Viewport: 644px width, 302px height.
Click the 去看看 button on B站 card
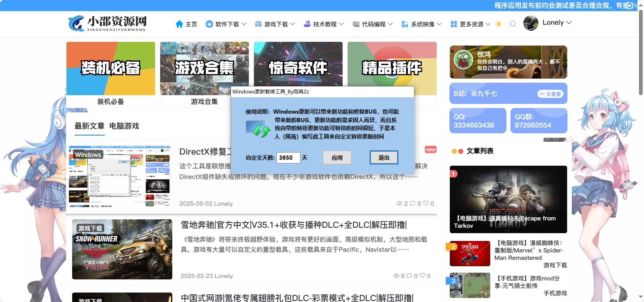[550, 94]
